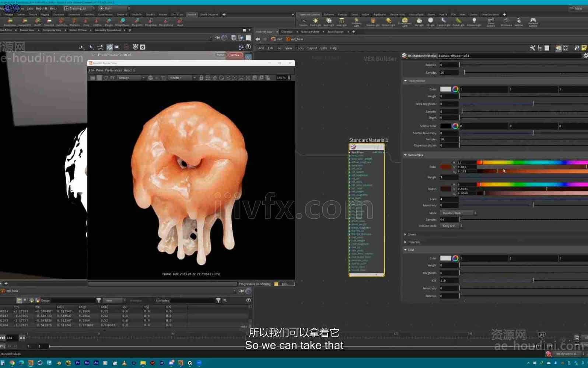This screenshot has width=588, height=368.
Task: Click the Coat Color swatch
Action: coord(445,258)
